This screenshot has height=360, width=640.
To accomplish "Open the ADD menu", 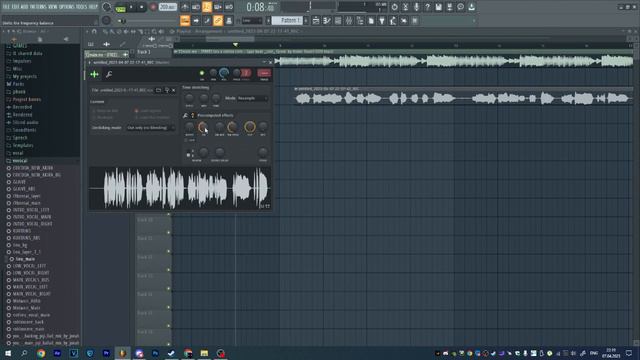I will click(25, 7).
